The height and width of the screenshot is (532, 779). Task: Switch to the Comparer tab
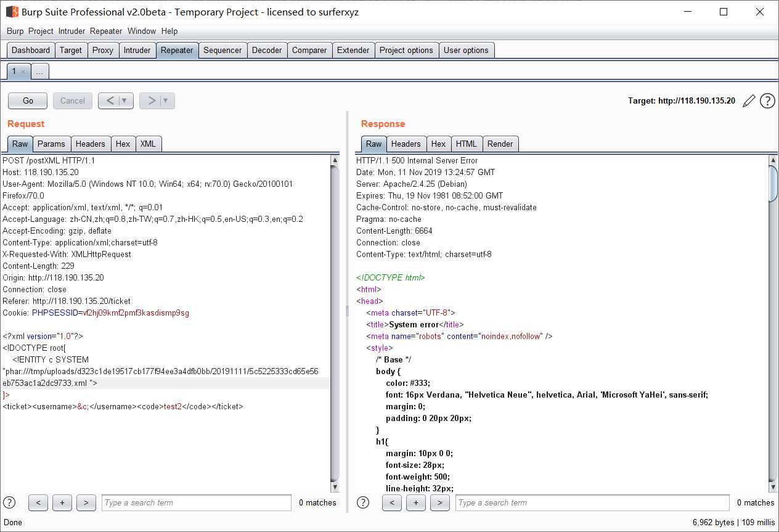309,50
